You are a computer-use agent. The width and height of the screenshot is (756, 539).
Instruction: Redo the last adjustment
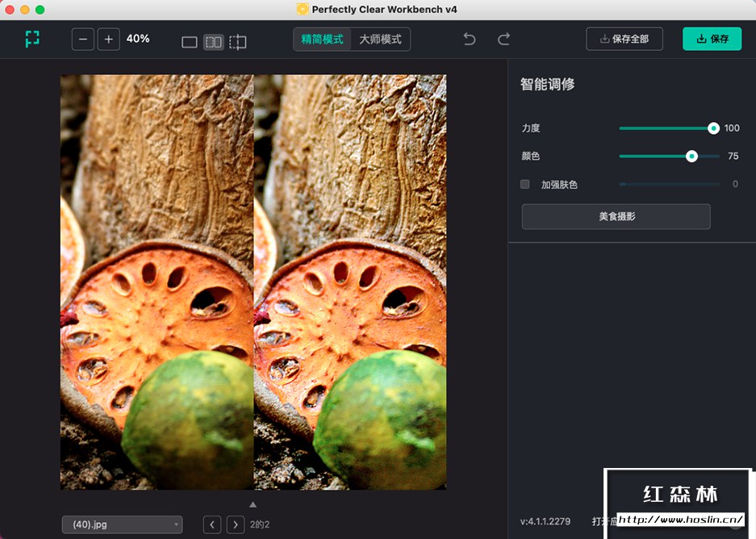coord(503,39)
